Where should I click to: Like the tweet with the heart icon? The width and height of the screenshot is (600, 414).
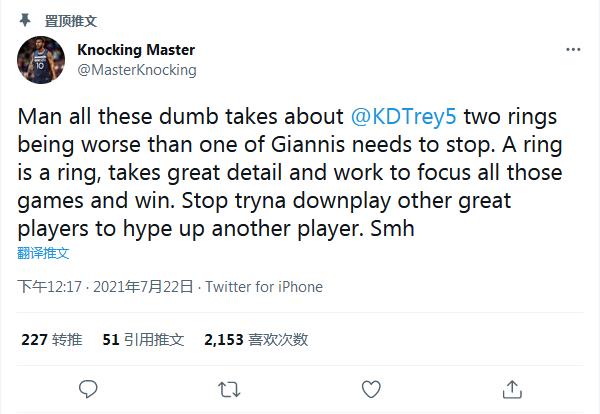coord(370,387)
